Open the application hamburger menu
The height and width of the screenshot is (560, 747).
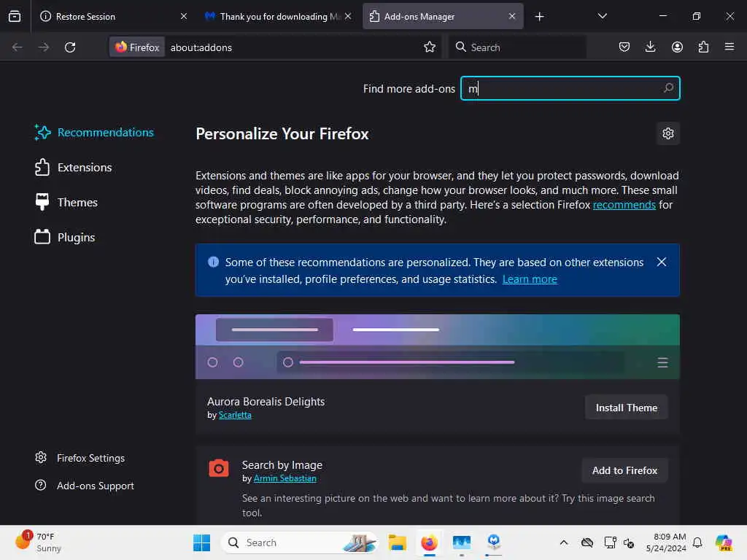pyautogui.click(x=729, y=47)
